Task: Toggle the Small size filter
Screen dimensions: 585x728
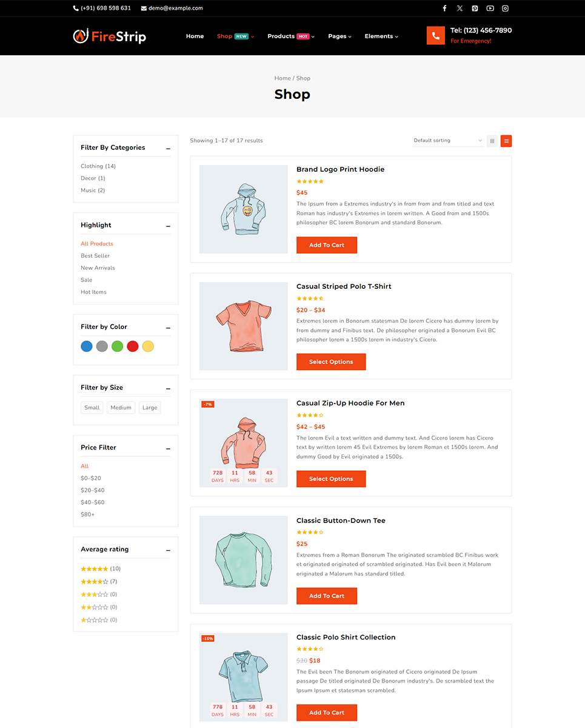Action: pyautogui.click(x=92, y=408)
